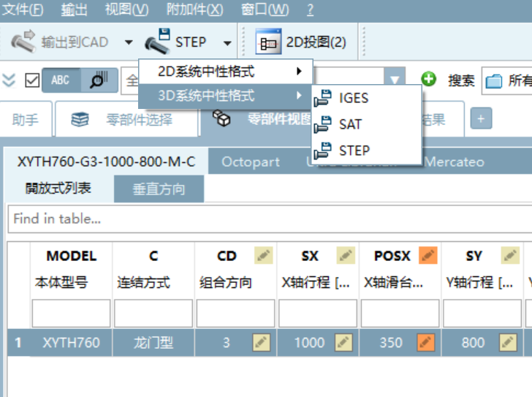Open the 窗口(W) menu

[265, 10]
